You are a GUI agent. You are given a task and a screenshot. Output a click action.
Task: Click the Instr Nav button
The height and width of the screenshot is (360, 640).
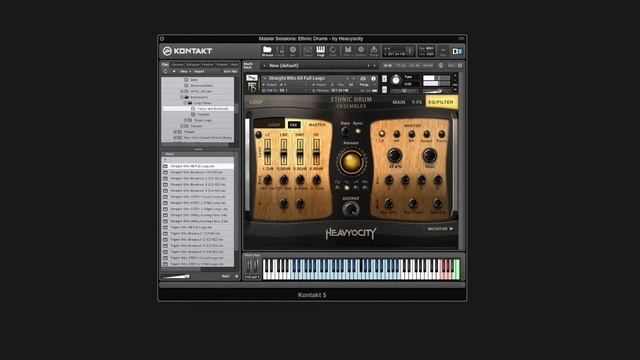(x=230, y=71)
